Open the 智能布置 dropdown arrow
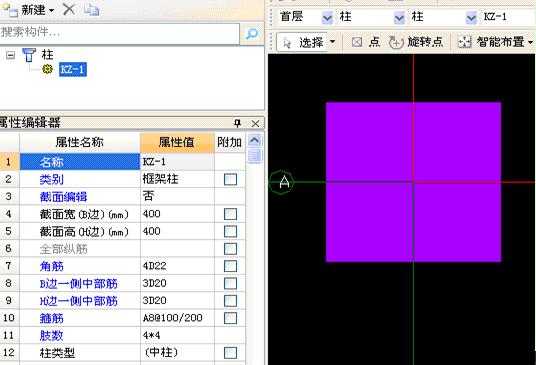536x365 pixels. pos(530,42)
